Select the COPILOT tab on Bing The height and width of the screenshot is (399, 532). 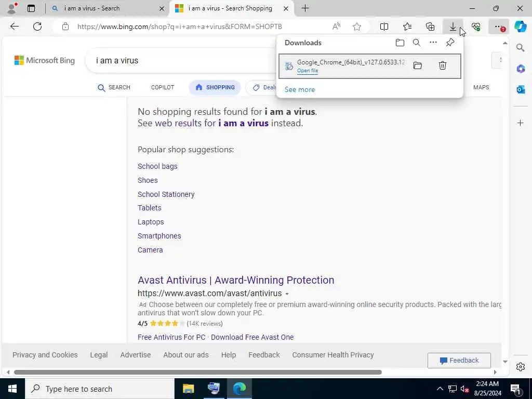(x=163, y=87)
